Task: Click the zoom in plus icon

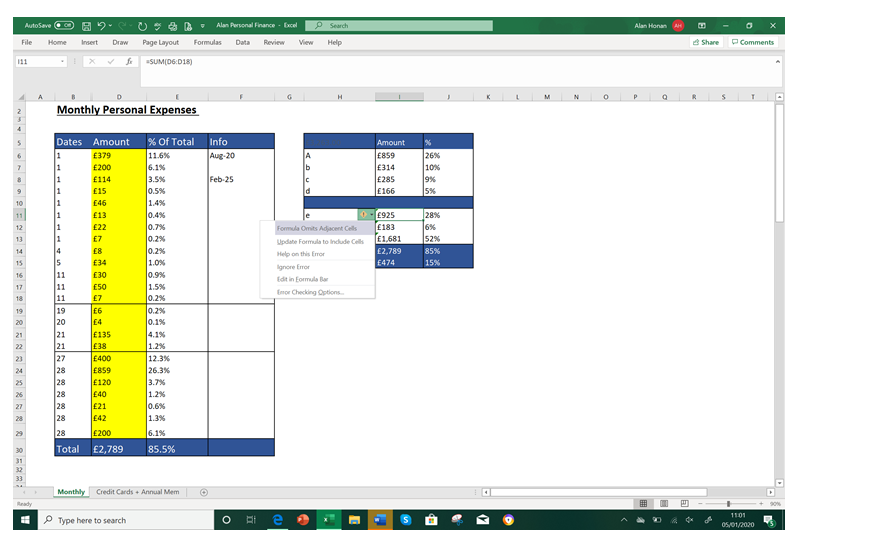Action: coord(761,504)
